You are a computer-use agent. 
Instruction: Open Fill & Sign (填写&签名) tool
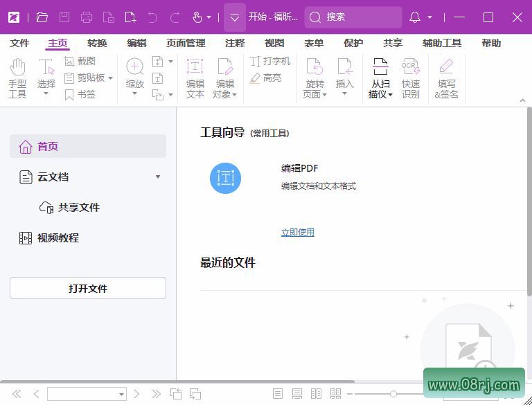coord(446,78)
